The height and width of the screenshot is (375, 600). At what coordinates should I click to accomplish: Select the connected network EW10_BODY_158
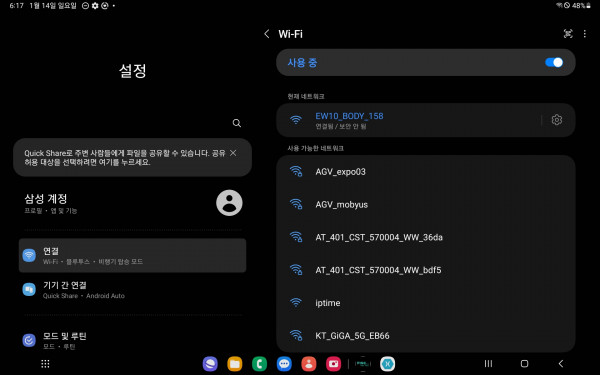tap(426, 120)
